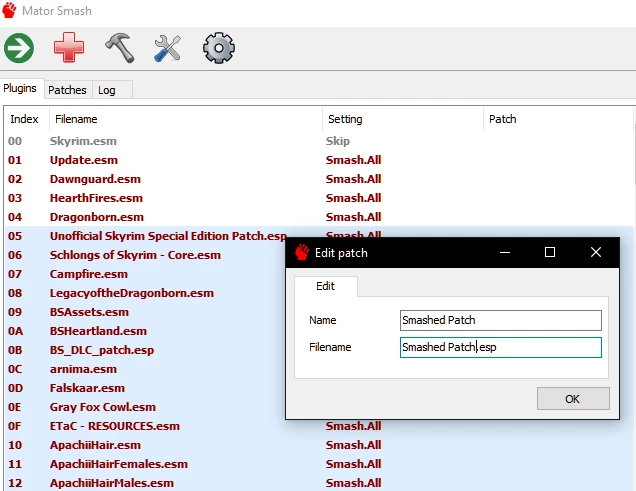
Task: Click index 0A beside BSHeartland.esm
Action: (15, 331)
